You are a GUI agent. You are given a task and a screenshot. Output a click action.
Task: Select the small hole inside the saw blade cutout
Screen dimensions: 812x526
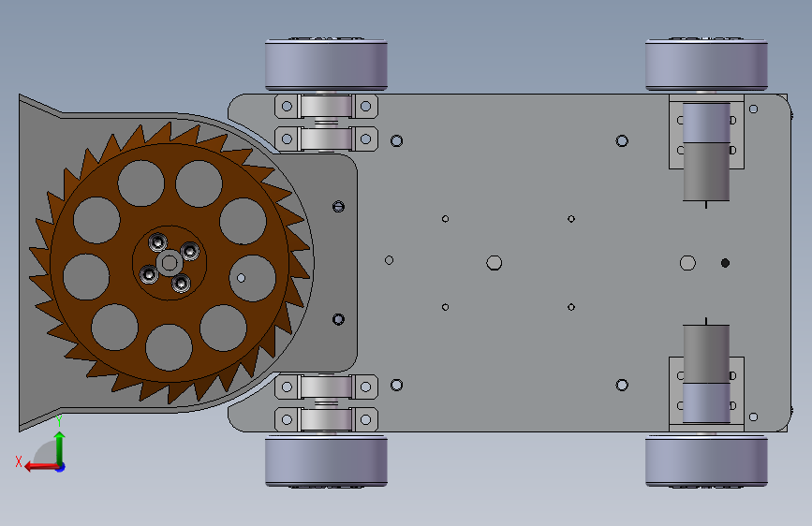242,278
